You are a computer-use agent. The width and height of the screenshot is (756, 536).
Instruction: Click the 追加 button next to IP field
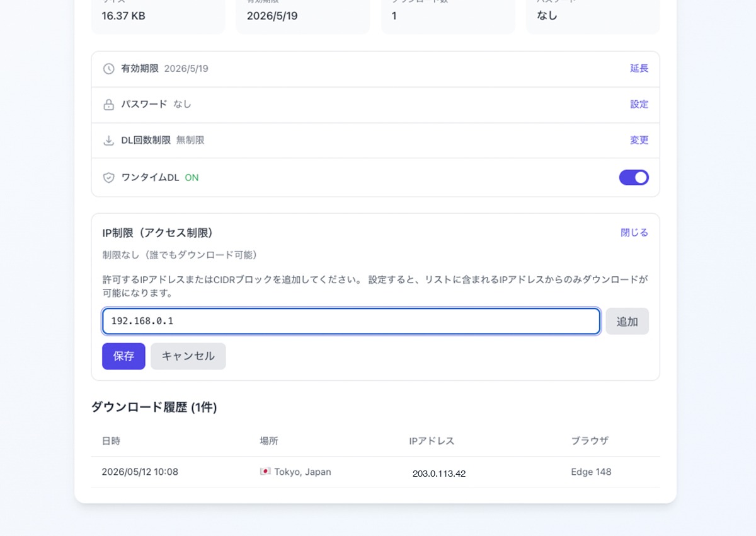pos(627,322)
